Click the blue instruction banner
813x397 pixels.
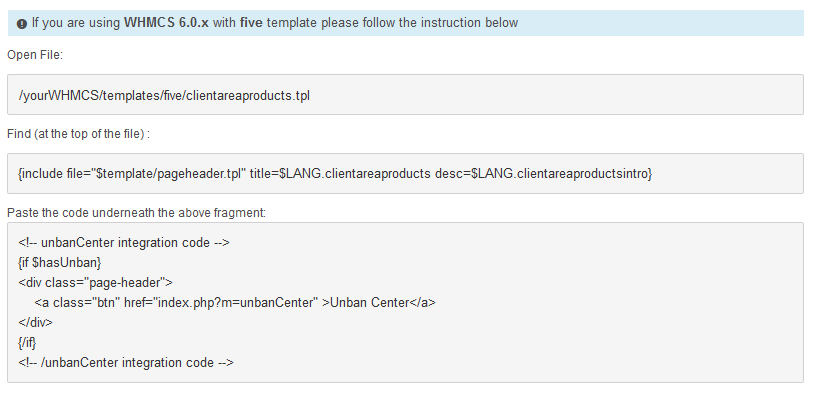[x=406, y=23]
